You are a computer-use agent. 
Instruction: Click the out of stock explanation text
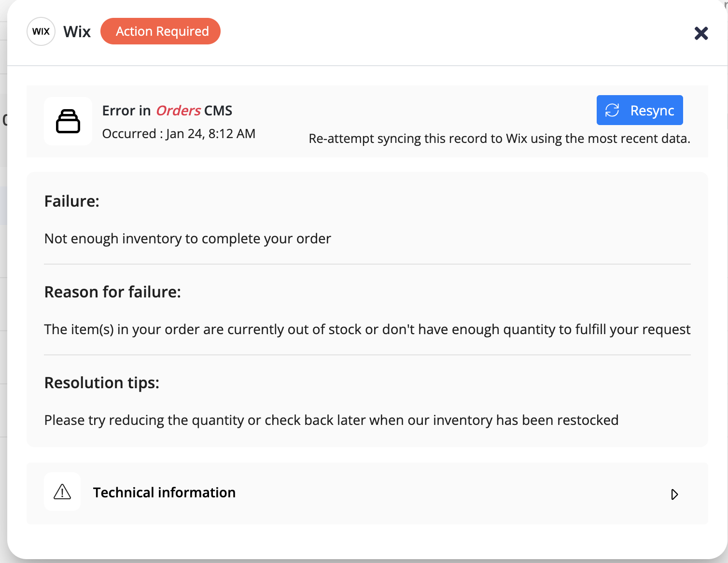click(x=367, y=329)
